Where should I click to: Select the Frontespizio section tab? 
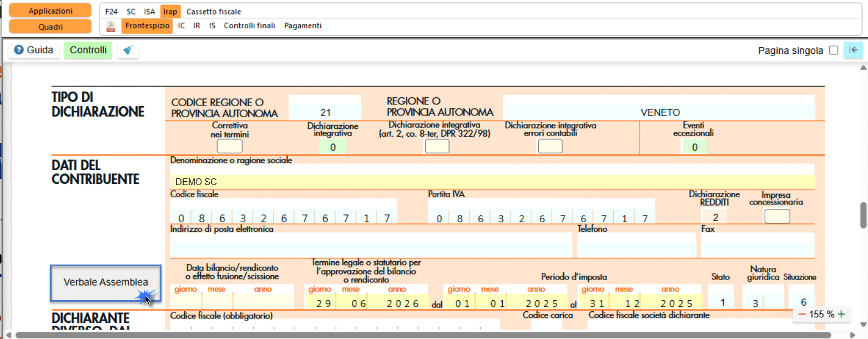pyautogui.click(x=147, y=26)
